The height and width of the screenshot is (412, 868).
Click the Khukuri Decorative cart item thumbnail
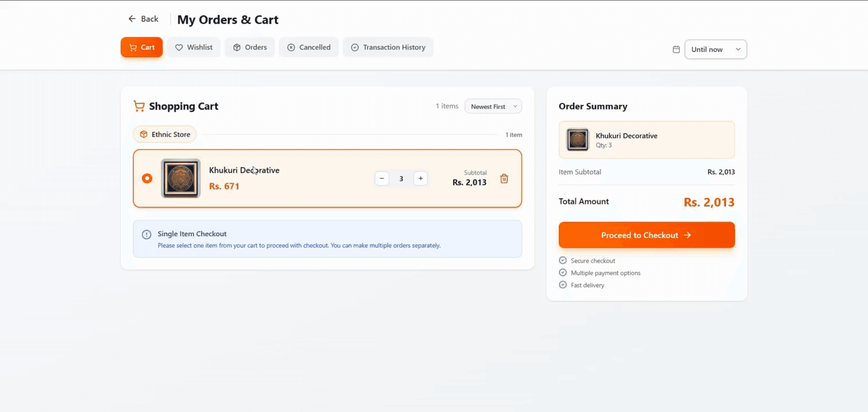click(x=181, y=179)
